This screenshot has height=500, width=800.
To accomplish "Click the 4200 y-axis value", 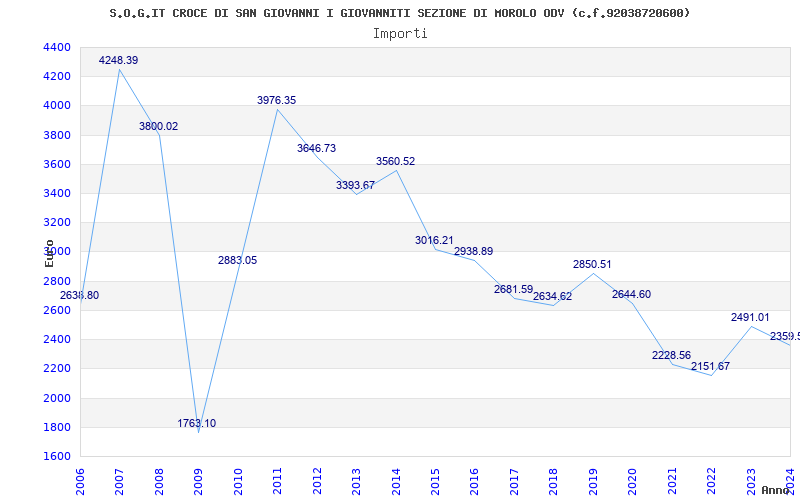I will [x=57, y=77].
